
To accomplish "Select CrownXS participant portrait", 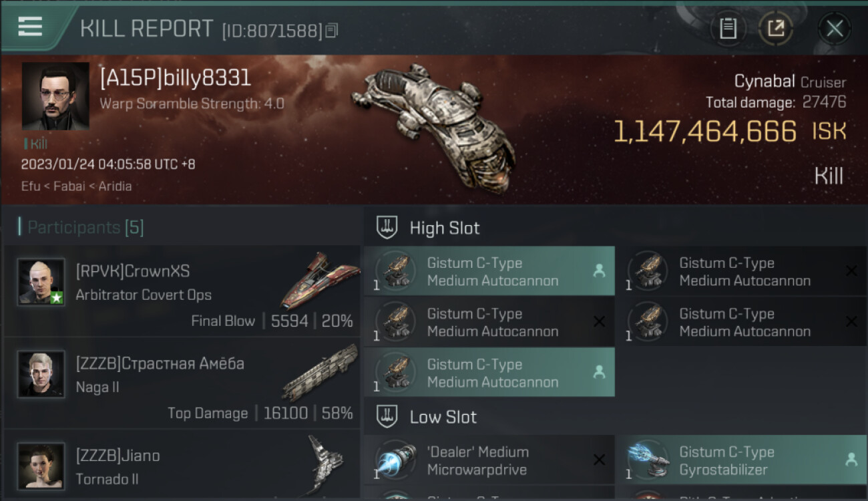I will 41,282.
